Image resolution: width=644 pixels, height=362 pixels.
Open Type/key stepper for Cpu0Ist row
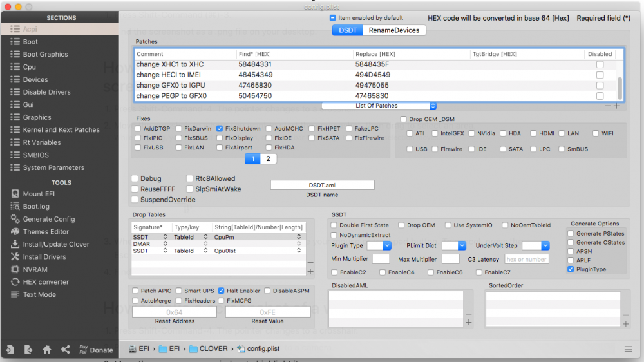(x=205, y=251)
